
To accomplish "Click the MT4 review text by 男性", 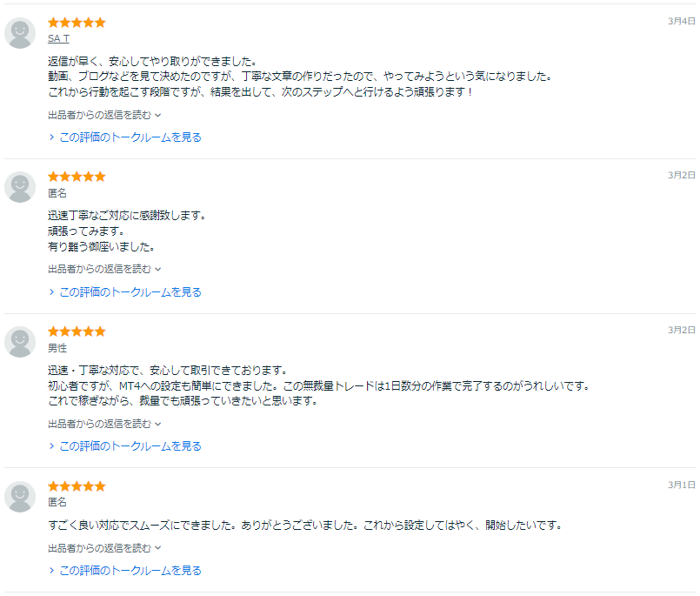I will click(318, 385).
